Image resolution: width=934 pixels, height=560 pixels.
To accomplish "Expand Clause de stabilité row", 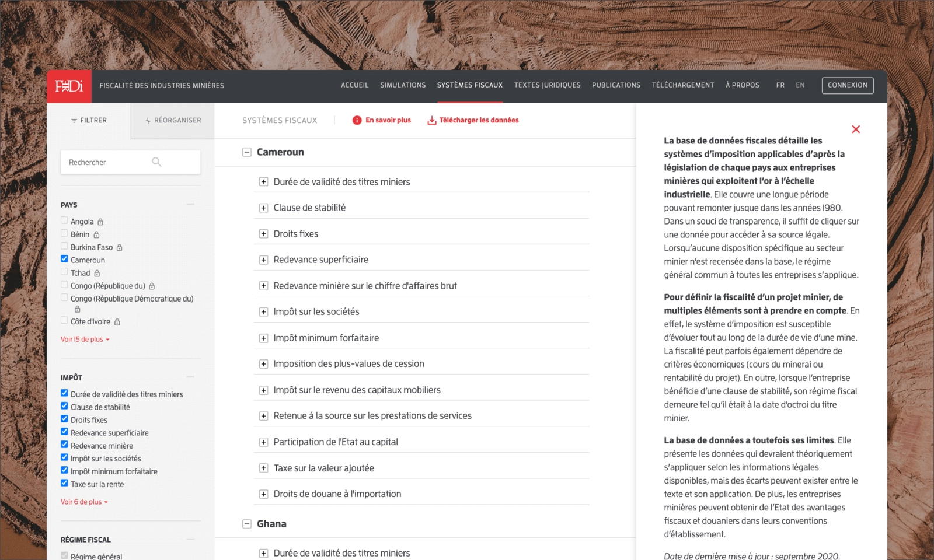I will point(264,208).
